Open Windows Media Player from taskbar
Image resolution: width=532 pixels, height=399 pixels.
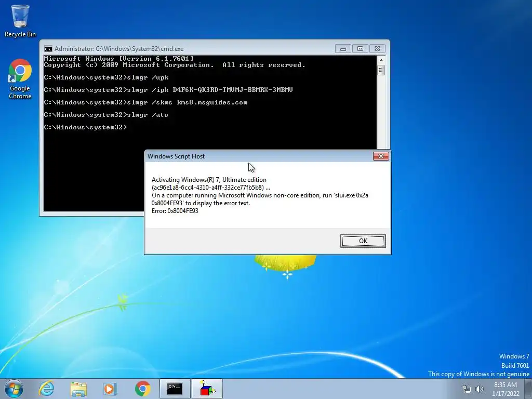point(110,389)
